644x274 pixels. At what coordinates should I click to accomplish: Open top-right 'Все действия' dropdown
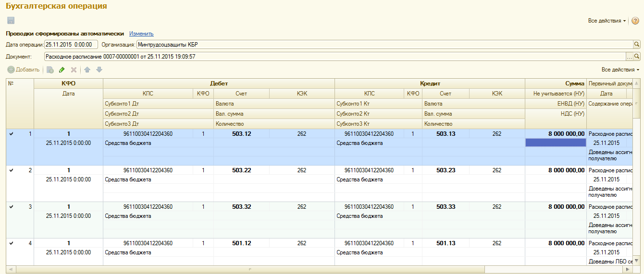[x=607, y=21]
